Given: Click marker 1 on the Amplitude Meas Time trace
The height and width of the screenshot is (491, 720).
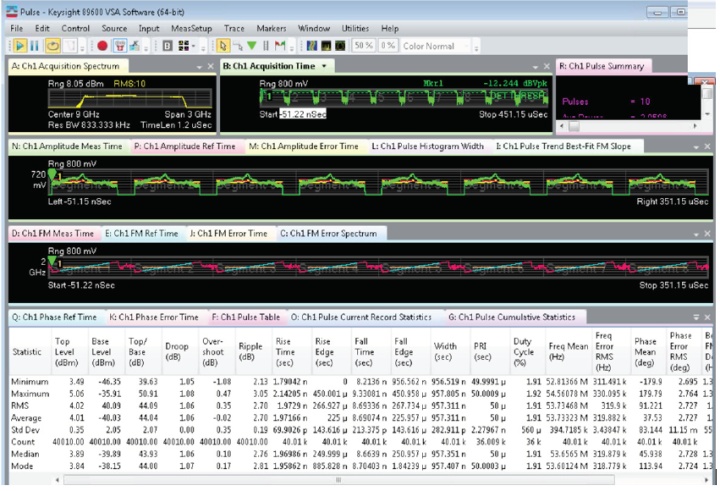Looking at the screenshot, I should 52,175.
